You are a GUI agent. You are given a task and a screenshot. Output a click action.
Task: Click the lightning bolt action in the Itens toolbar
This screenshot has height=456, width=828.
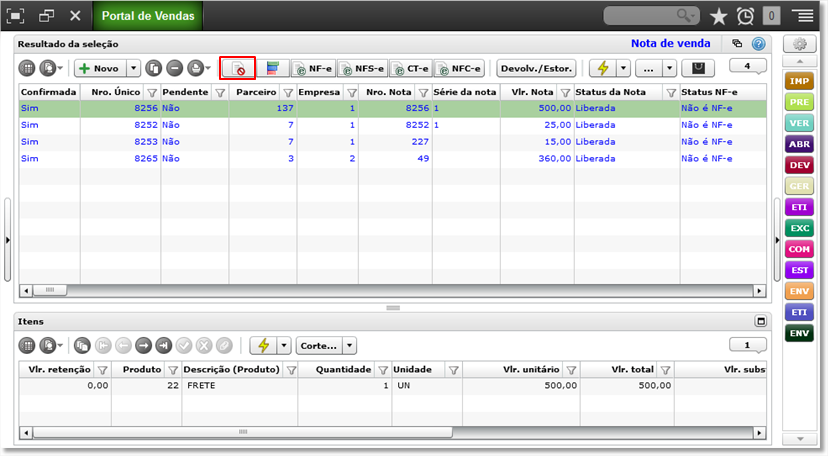pos(263,346)
